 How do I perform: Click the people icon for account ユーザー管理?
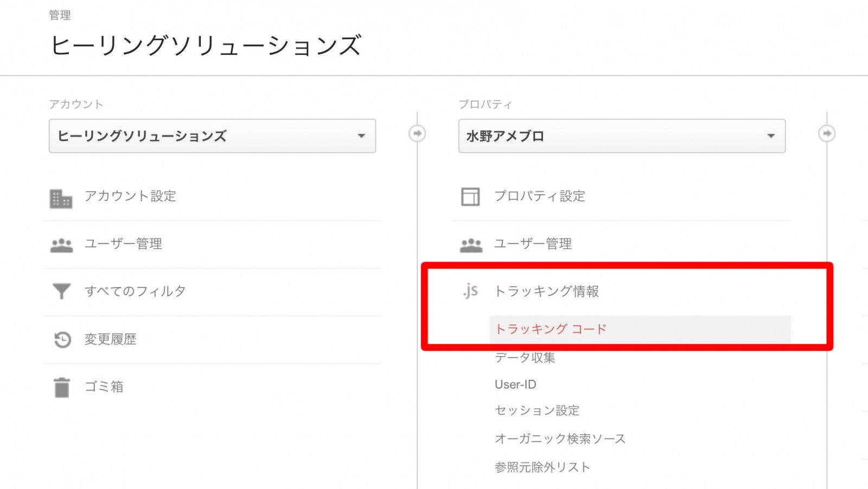coord(61,245)
